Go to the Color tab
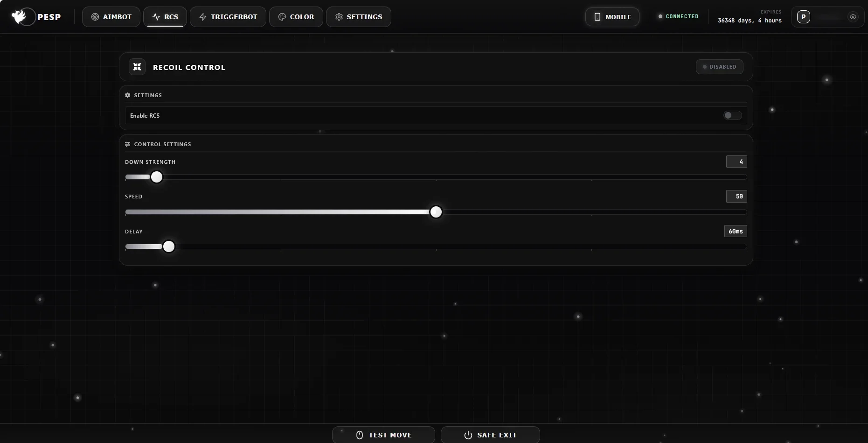Viewport: 868px width, 443px height. click(x=296, y=17)
